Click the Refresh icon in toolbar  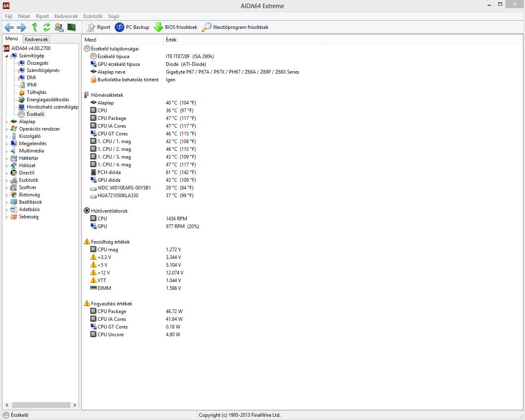click(47, 27)
